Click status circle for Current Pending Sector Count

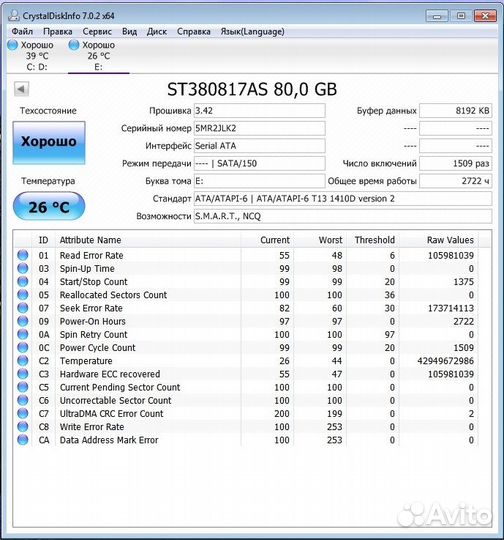[23, 387]
